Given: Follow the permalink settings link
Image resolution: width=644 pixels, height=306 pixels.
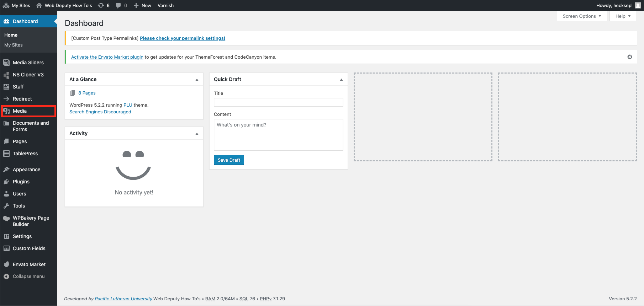Looking at the screenshot, I should tap(183, 38).
